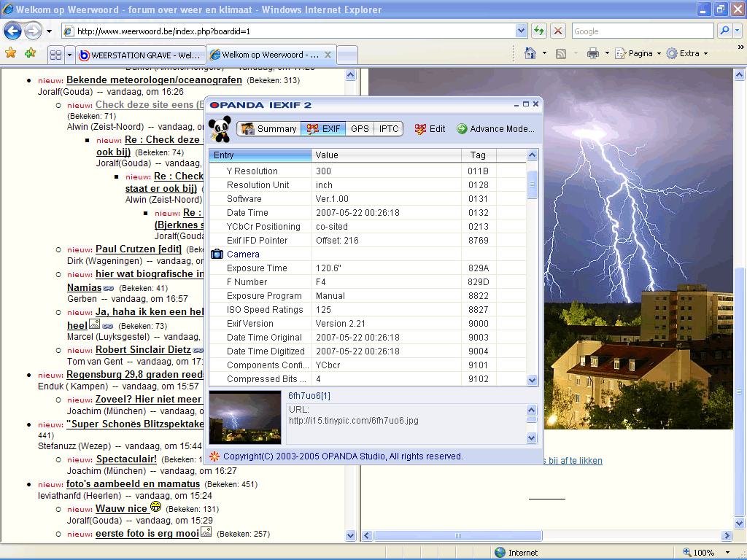Screen dimensions: 747x560
Task: Open the Camera section header in list
Action: tap(243, 254)
